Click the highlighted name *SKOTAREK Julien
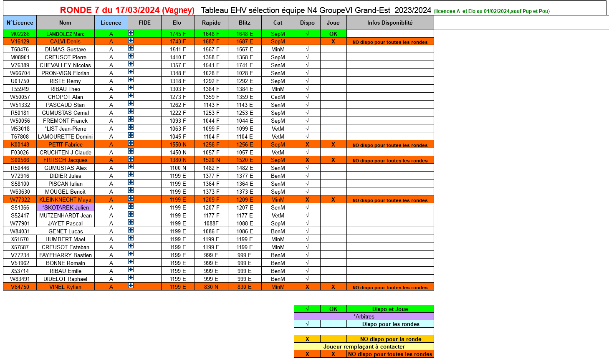The width and height of the screenshot is (609, 364). 66,207
